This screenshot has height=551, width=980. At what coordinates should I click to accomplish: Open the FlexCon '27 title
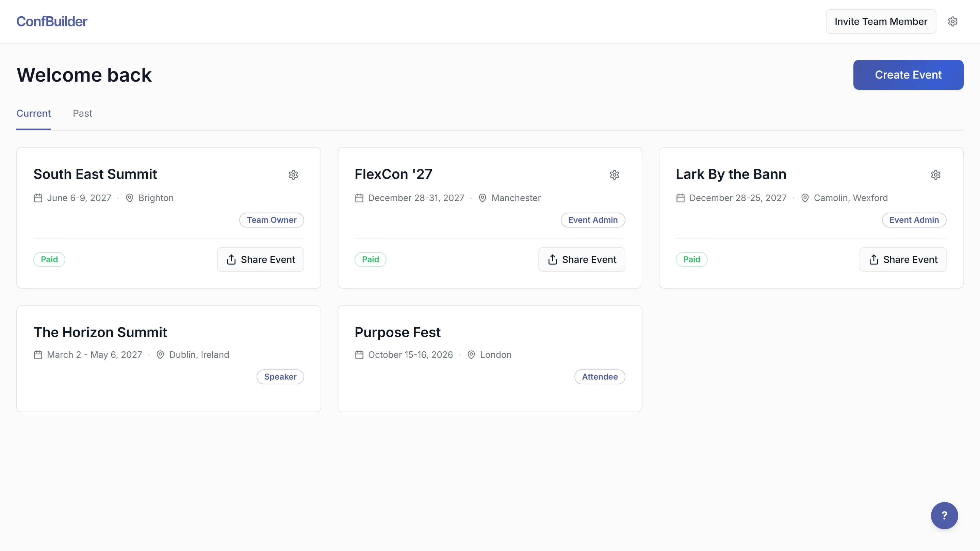393,174
